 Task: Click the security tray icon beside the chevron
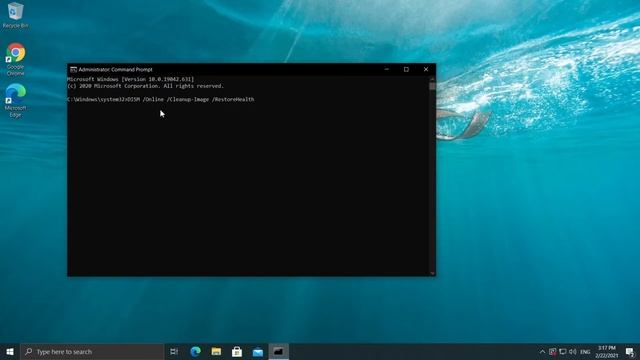(553, 351)
